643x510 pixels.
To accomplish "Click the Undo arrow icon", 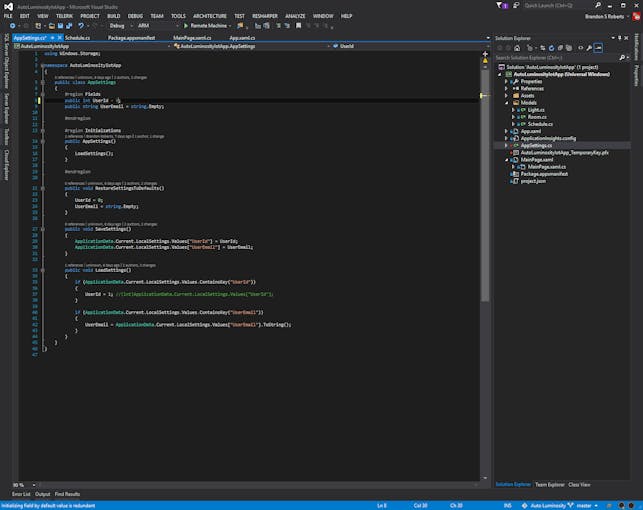I will click(x=81, y=26).
